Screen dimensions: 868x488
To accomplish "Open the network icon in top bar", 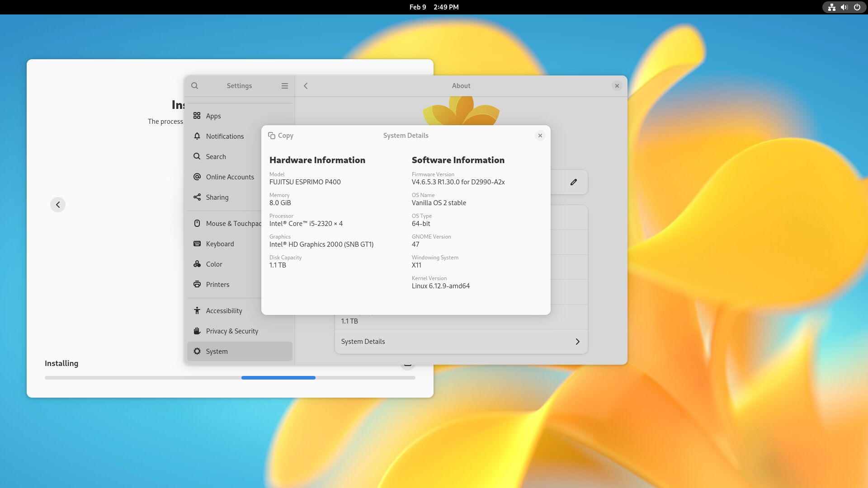I will 831,7.
